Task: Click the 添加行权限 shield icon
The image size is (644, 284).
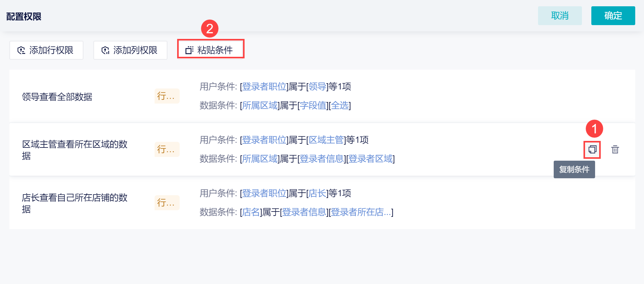Action: click(x=21, y=50)
